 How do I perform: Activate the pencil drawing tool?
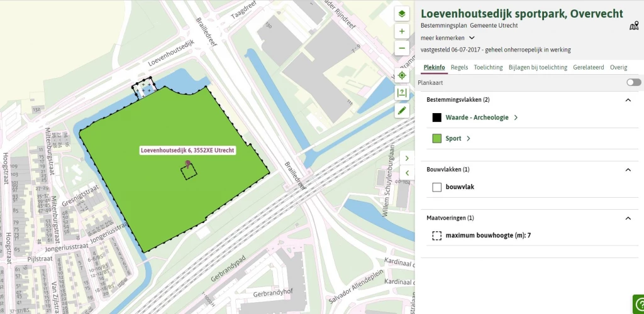[x=402, y=111]
